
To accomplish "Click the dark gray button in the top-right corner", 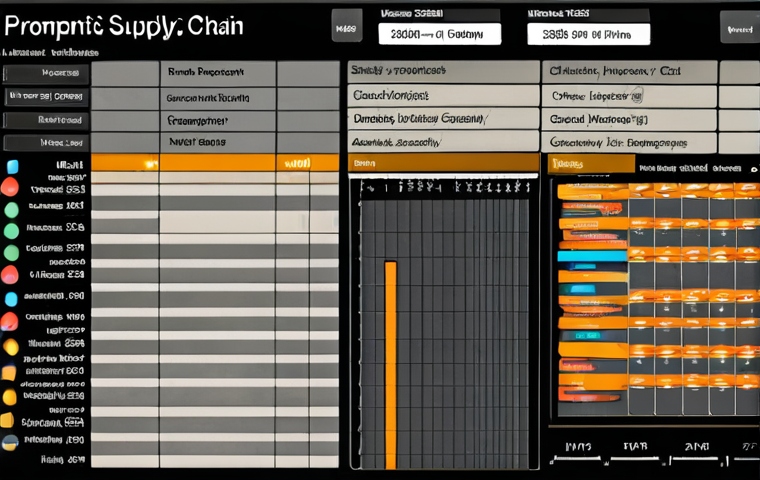I will tap(740, 27).
